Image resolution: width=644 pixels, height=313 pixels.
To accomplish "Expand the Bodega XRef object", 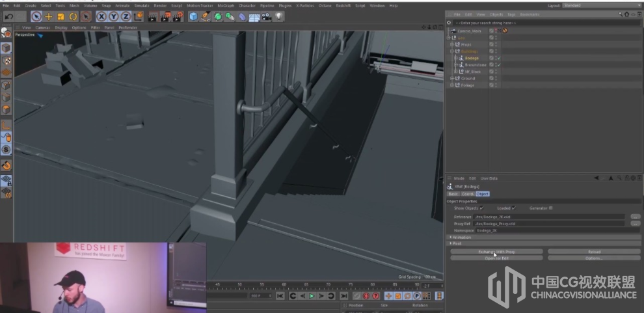I will point(455,58).
